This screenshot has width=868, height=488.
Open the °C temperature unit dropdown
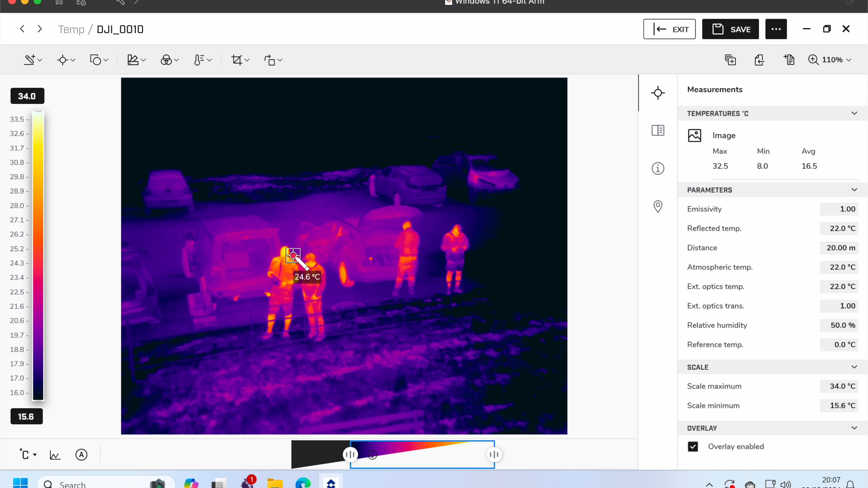coord(28,455)
